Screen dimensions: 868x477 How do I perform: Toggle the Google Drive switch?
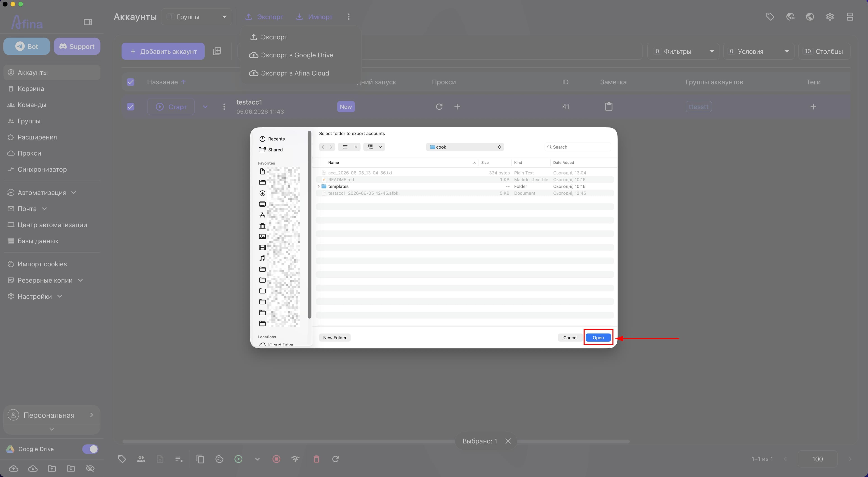tap(90, 449)
